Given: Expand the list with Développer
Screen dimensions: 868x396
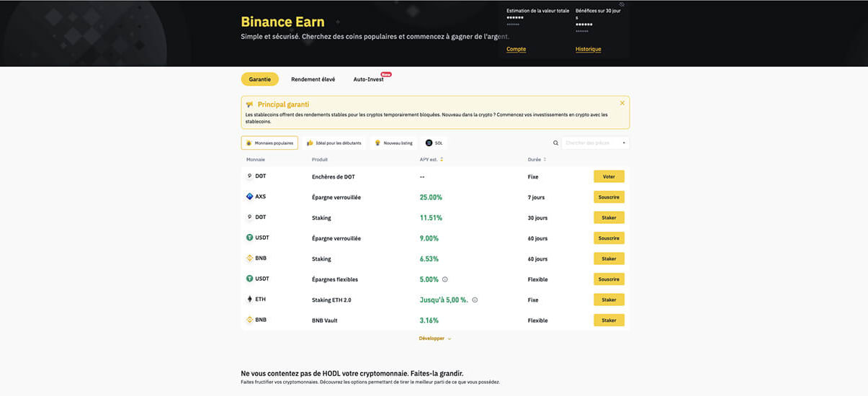Looking at the screenshot, I should coord(435,338).
